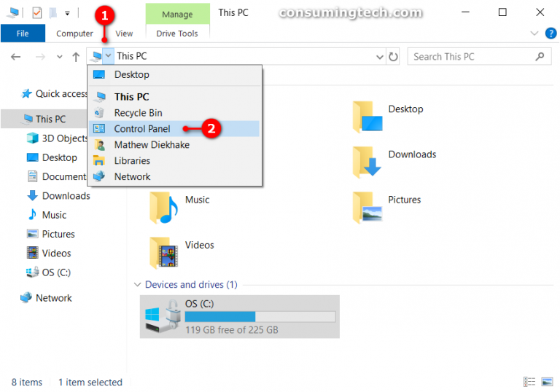Open Libraries from the dropdown menu

coord(175,160)
